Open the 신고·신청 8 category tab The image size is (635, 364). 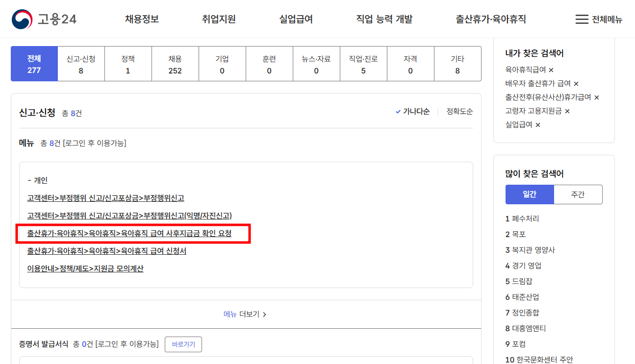[x=81, y=64]
